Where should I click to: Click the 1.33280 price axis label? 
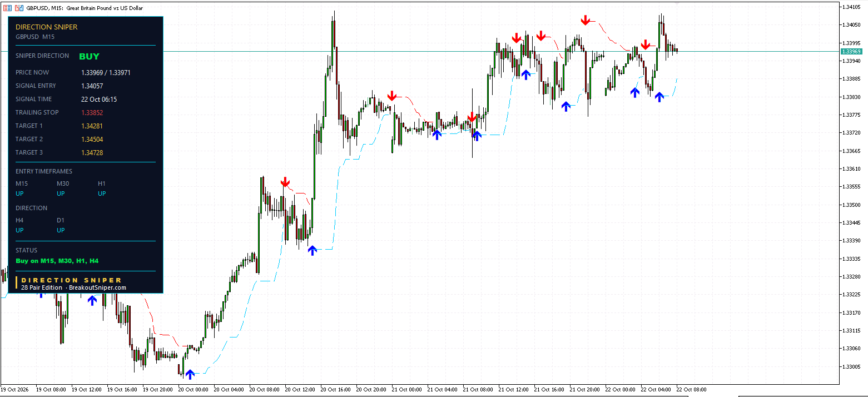(851, 276)
